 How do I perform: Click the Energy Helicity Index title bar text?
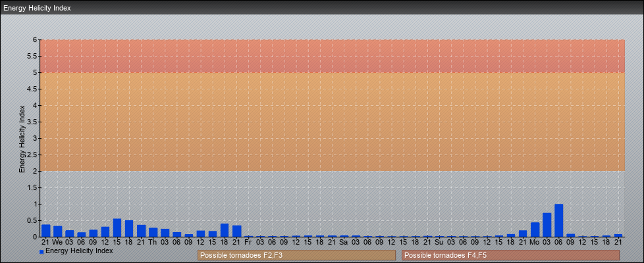pos(38,9)
